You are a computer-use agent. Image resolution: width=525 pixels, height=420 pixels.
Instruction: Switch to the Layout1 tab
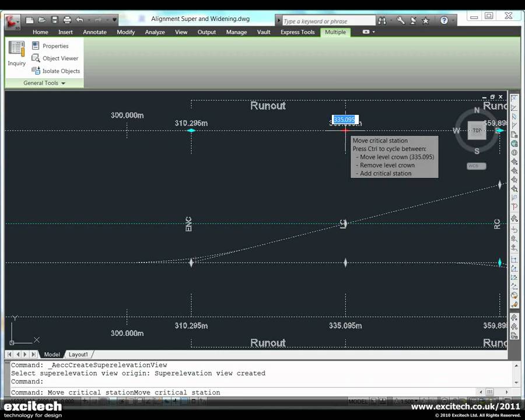(78, 354)
